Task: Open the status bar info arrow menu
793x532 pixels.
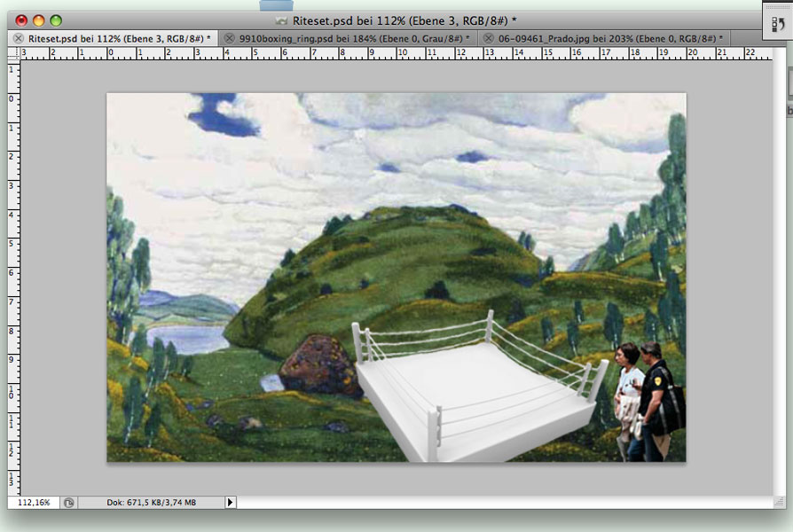Action: [230, 502]
